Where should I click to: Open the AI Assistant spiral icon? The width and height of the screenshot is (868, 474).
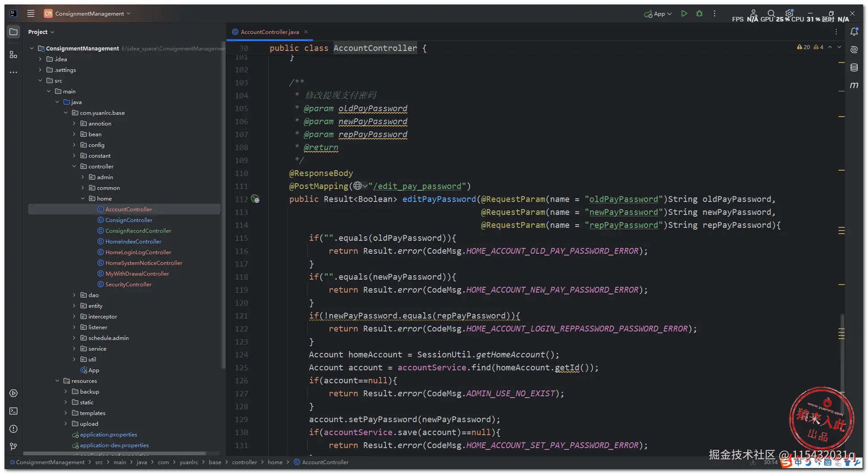[x=854, y=50]
